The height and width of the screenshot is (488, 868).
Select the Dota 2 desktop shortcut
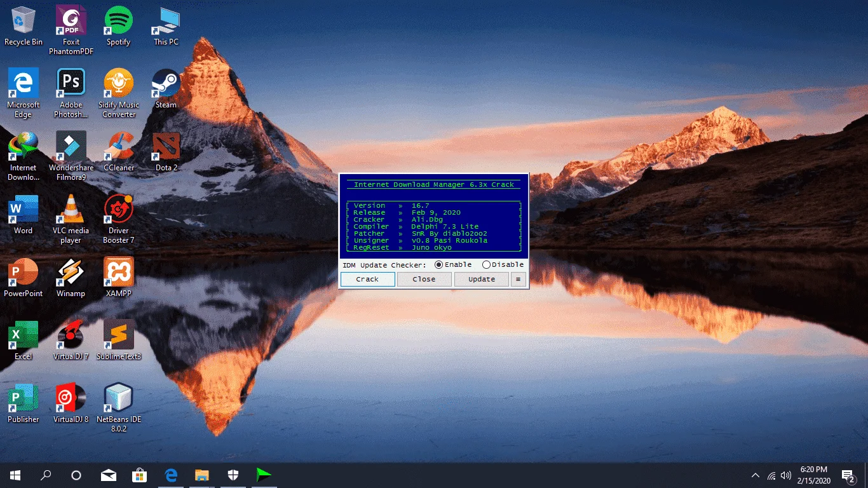(x=166, y=151)
